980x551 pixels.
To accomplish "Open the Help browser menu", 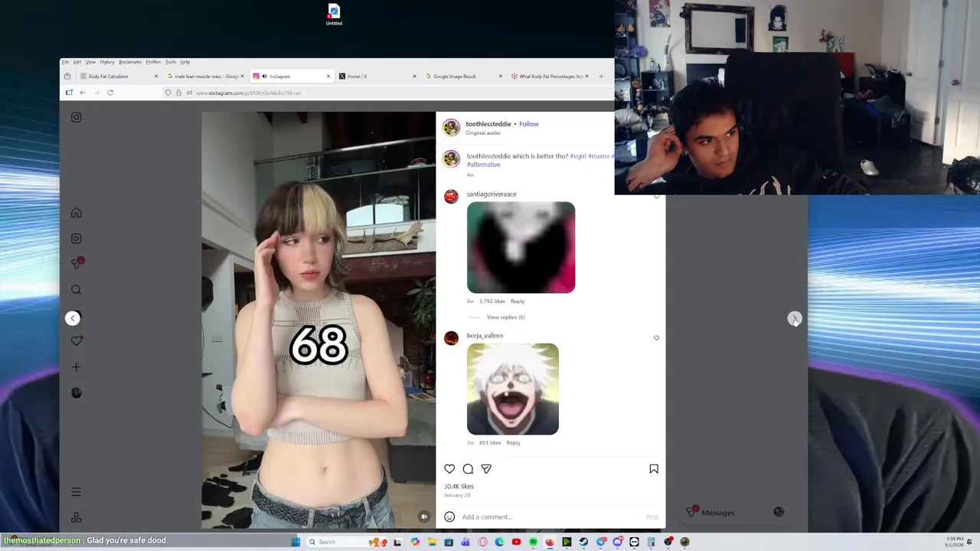I will [x=185, y=62].
